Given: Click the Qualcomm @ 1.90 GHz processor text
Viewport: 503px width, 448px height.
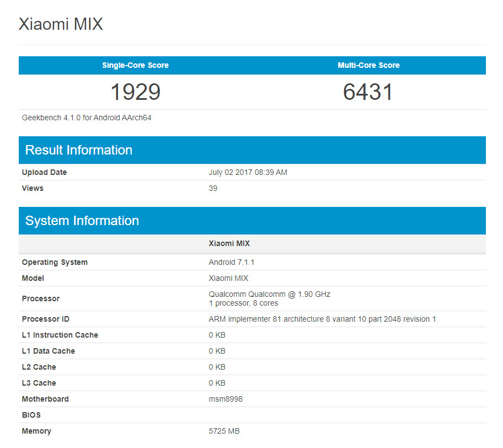Looking at the screenshot, I should click(269, 294).
